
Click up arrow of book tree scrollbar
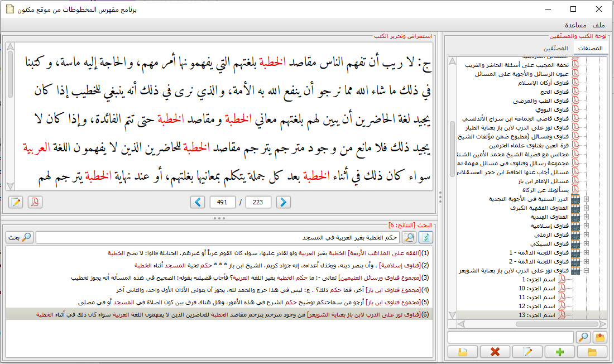point(452,61)
